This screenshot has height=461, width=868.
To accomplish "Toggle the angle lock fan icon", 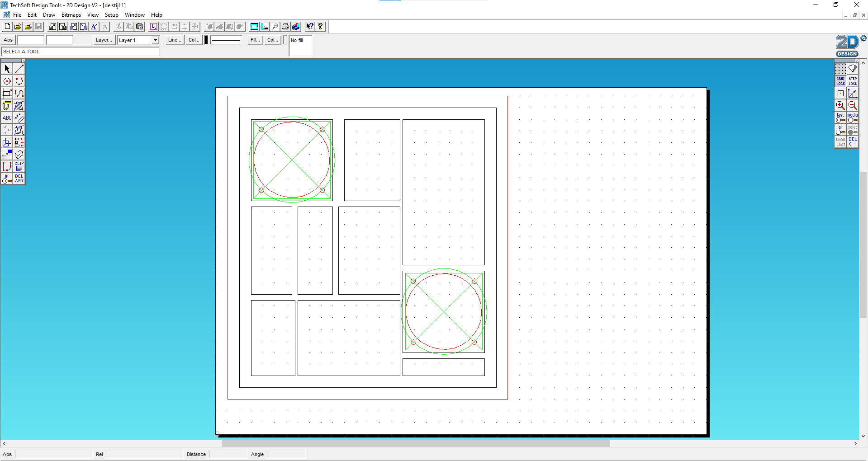I will click(x=853, y=69).
